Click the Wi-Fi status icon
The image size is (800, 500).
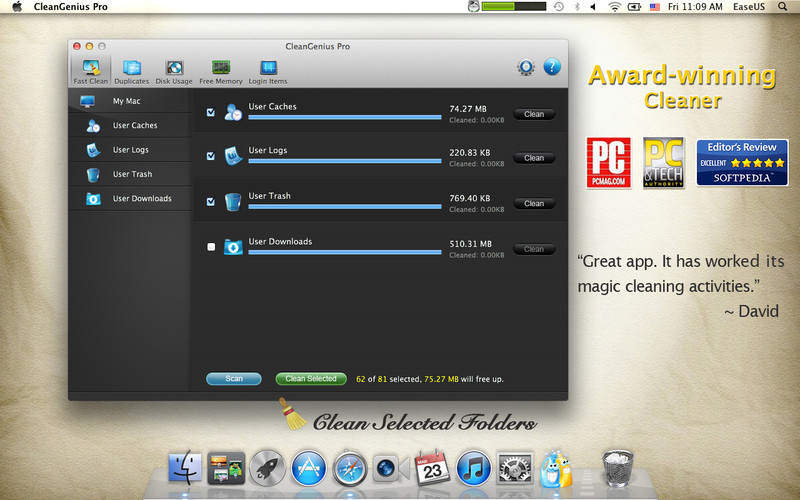[x=614, y=7]
